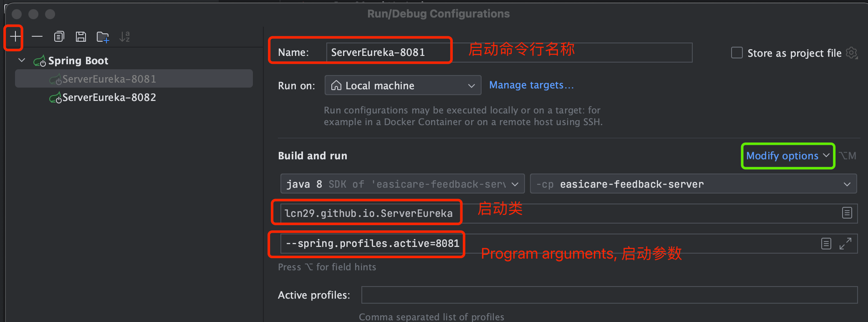Click the red close window button
This screenshot has width=868, height=322.
pyautogui.click(x=17, y=14)
